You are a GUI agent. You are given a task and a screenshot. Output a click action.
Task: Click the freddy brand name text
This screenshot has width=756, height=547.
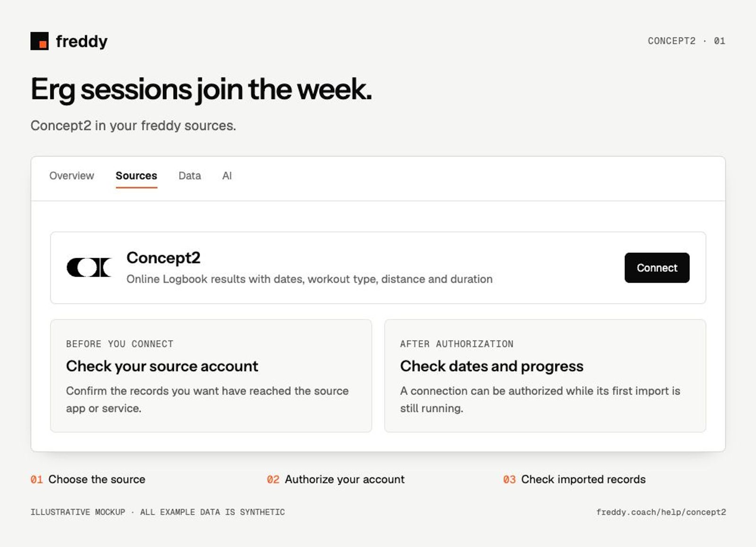click(82, 42)
